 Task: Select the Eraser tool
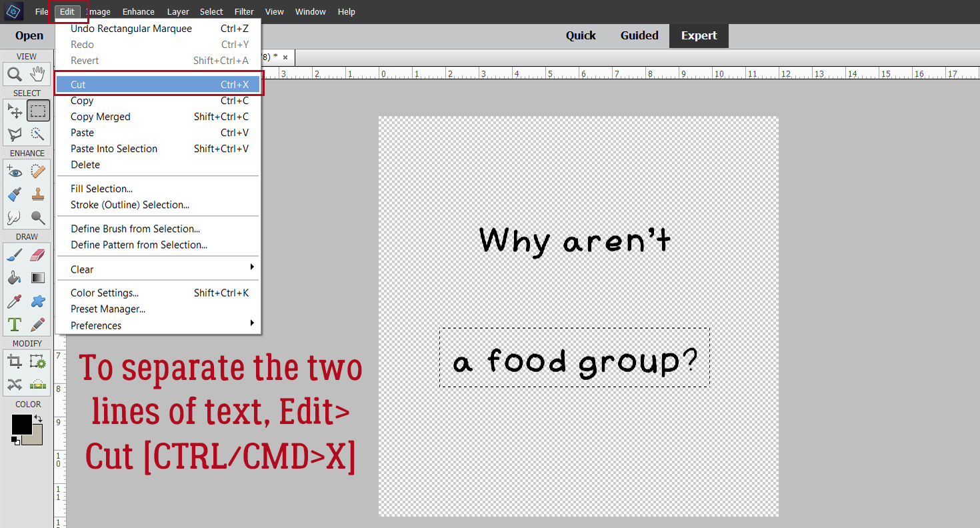click(38, 255)
